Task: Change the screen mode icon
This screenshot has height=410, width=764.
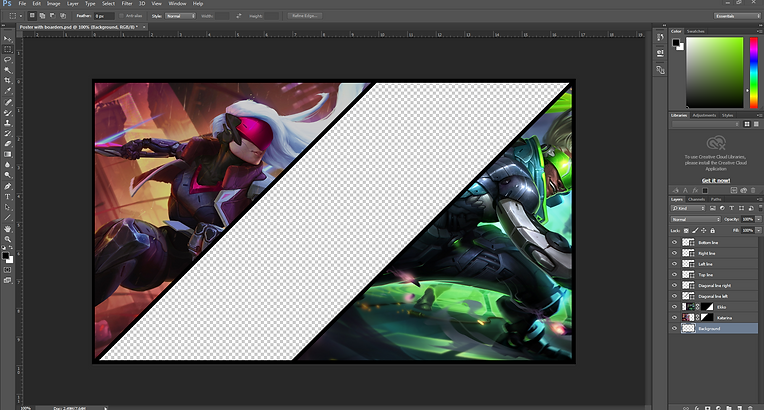Action: tap(7, 280)
